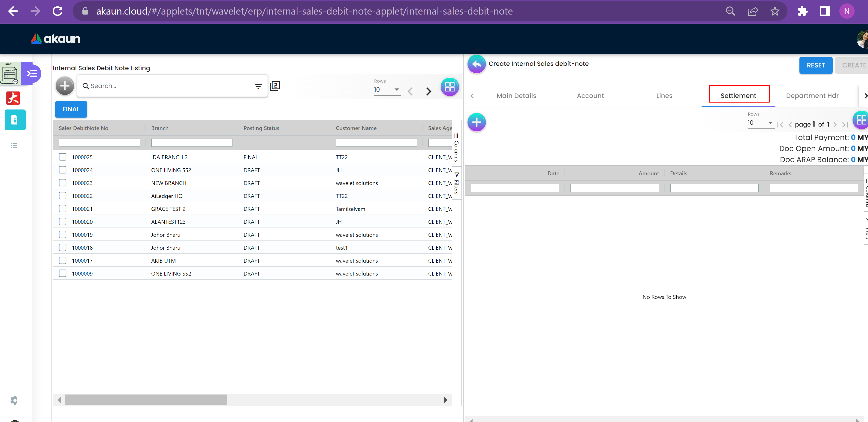
Task: Click the gray plus add-document icon
Action: point(65,86)
